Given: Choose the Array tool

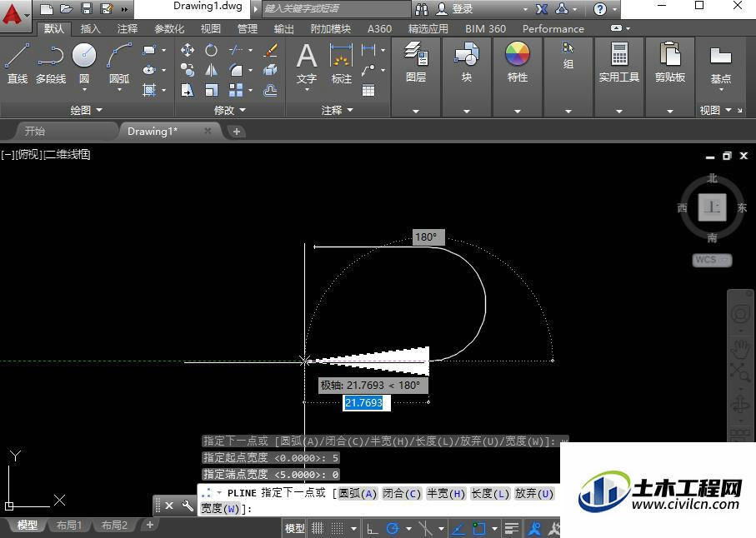Looking at the screenshot, I should click(x=236, y=90).
